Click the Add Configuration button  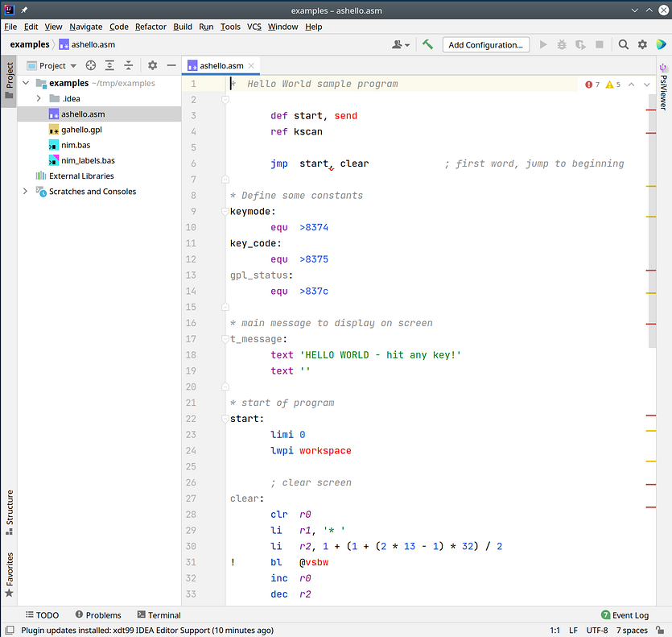pyautogui.click(x=488, y=45)
